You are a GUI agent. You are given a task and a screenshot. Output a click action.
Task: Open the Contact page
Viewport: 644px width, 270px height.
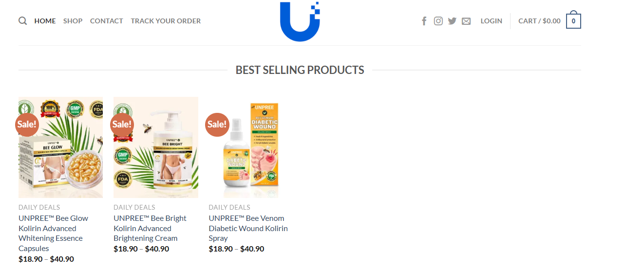click(106, 21)
